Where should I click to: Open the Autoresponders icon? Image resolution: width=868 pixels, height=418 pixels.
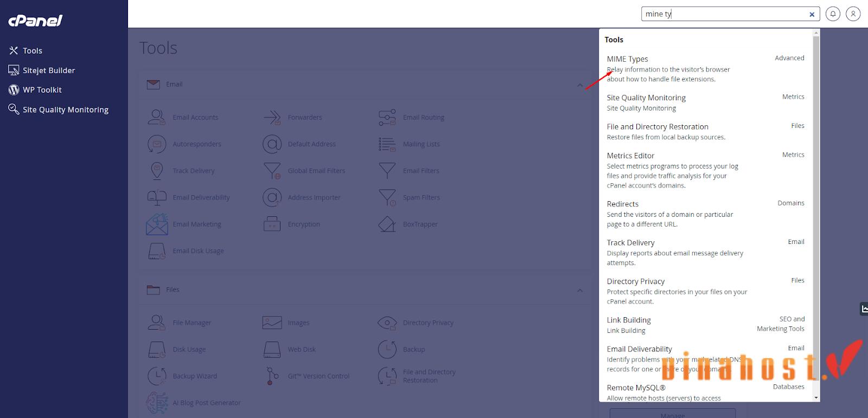click(157, 144)
